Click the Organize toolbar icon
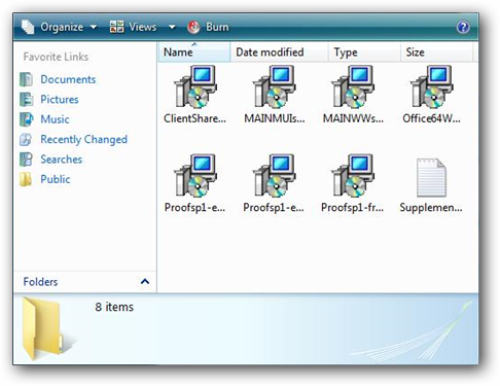The image size is (500, 386). (x=28, y=27)
